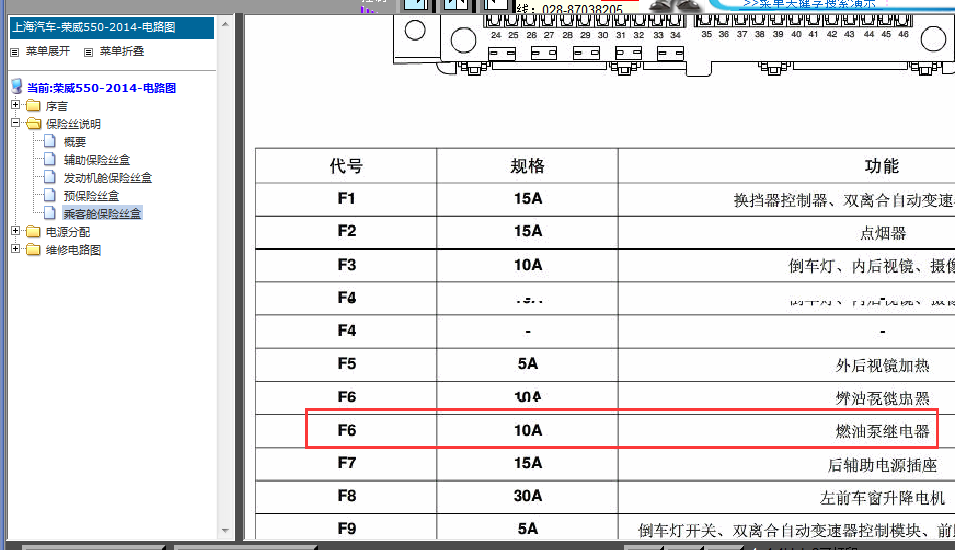
Task: Open the 发动机舱保险丝盒 page
Action: click(x=108, y=178)
